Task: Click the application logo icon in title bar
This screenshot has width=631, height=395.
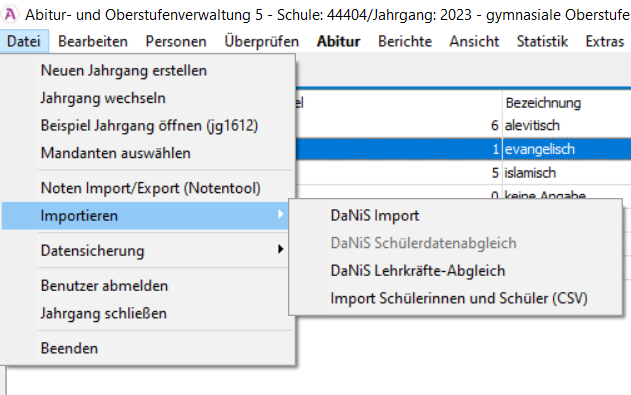Action: tap(10, 15)
